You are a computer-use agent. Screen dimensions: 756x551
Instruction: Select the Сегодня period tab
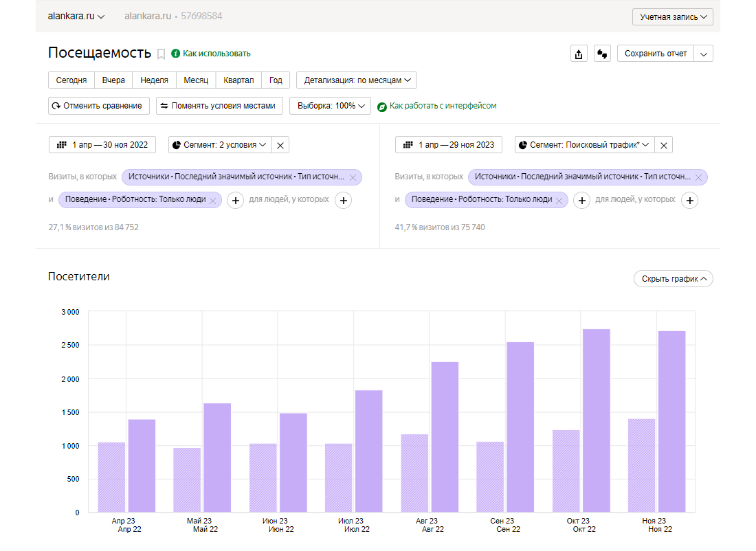(x=71, y=80)
